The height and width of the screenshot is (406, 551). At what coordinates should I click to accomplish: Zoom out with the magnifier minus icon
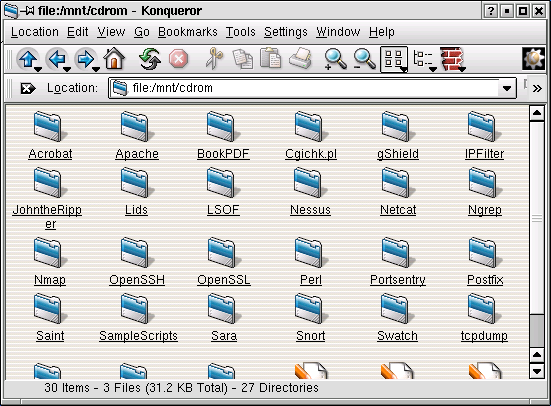click(x=364, y=59)
